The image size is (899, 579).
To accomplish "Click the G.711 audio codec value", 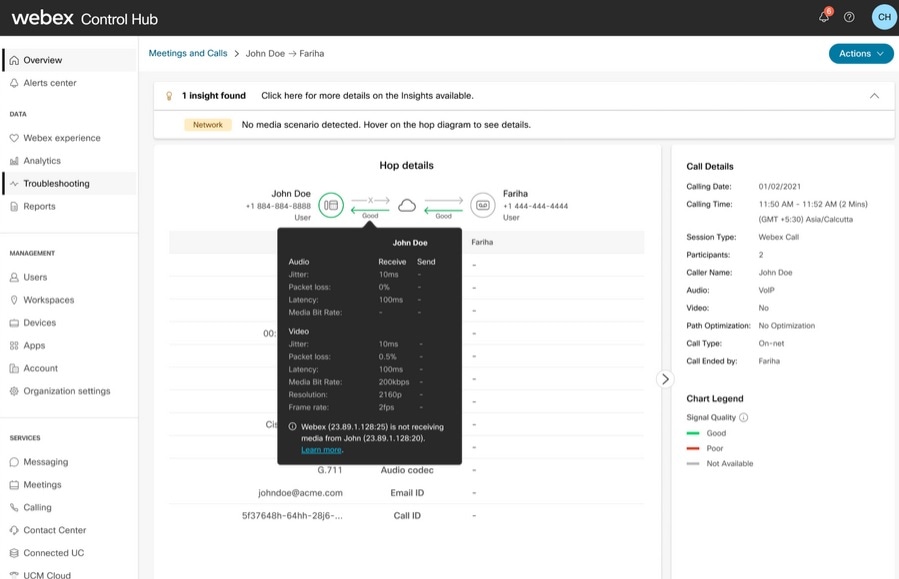I will 330,470.
